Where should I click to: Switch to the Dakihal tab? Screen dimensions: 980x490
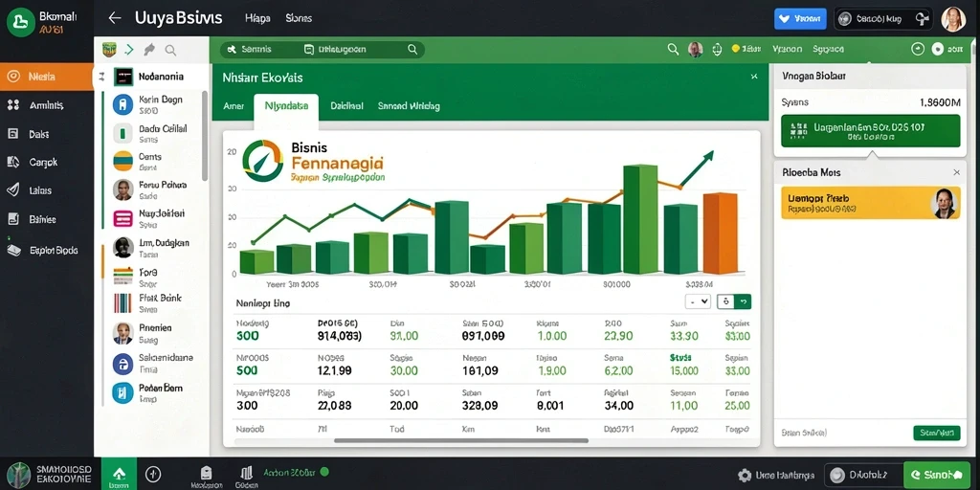click(346, 106)
